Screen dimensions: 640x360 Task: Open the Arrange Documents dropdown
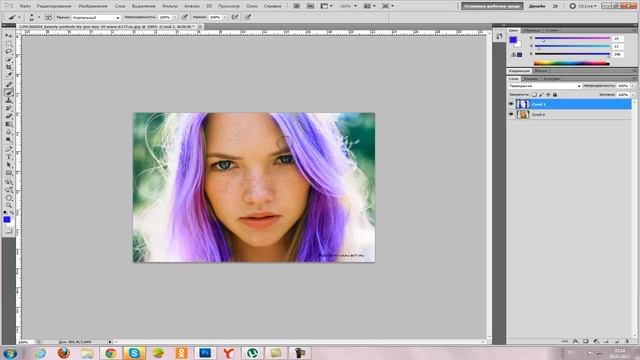click(369, 6)
